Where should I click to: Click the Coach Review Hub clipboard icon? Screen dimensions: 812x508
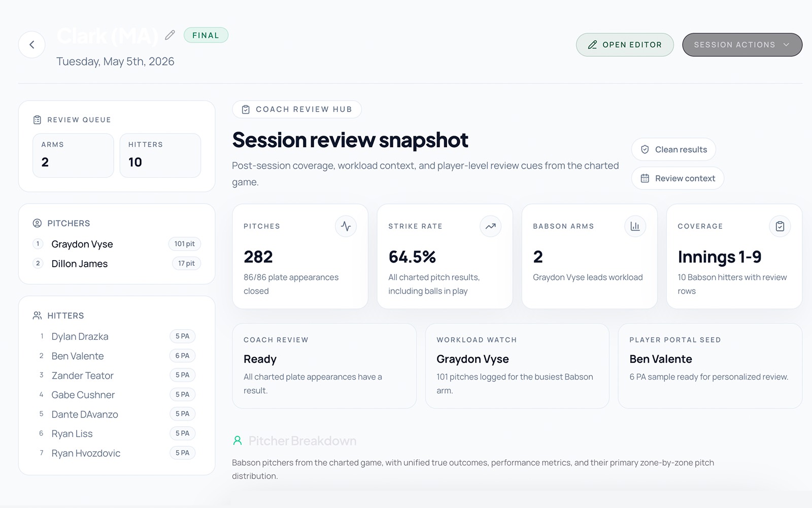click(246, 109)
